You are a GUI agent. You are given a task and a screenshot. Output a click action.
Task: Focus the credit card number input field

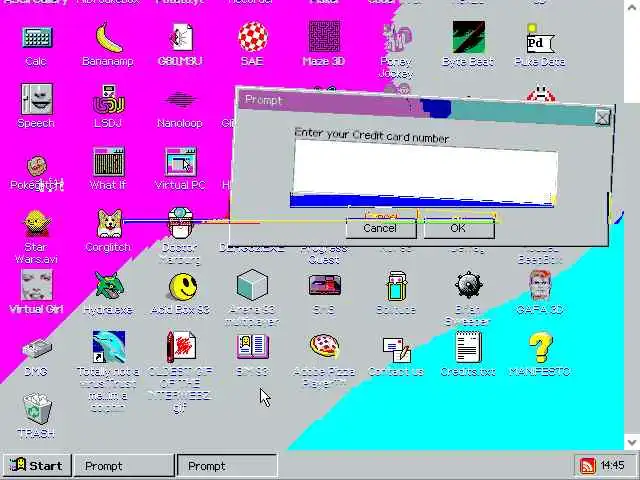click(x=424, y=173)
